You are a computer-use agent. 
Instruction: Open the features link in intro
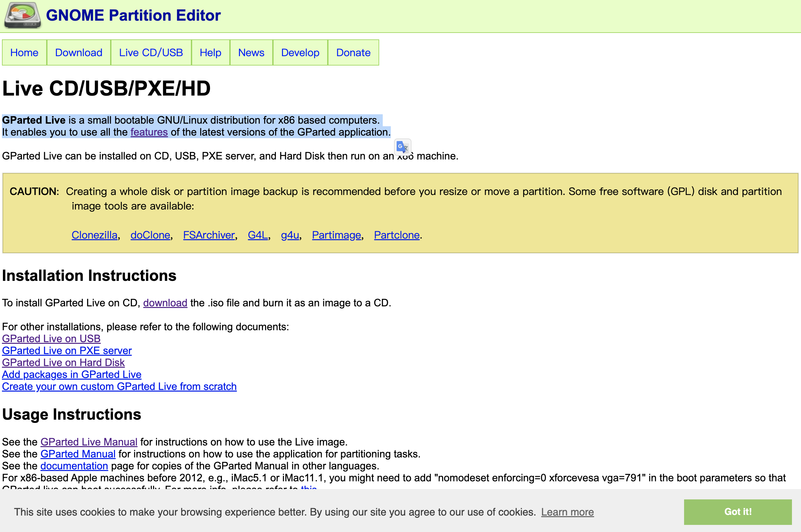click(149, 132)
